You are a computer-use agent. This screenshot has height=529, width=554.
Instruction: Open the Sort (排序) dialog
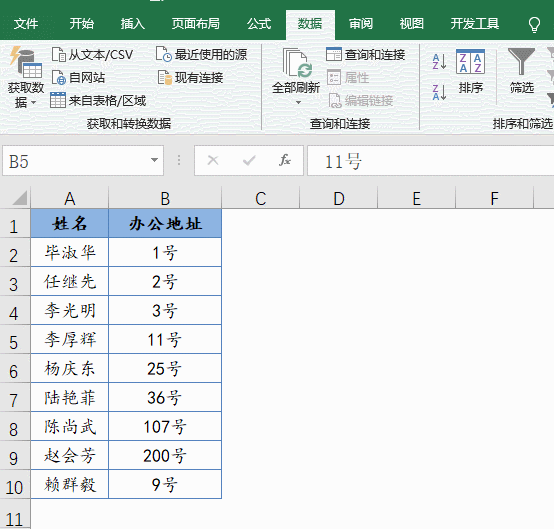tap(470, 72)
